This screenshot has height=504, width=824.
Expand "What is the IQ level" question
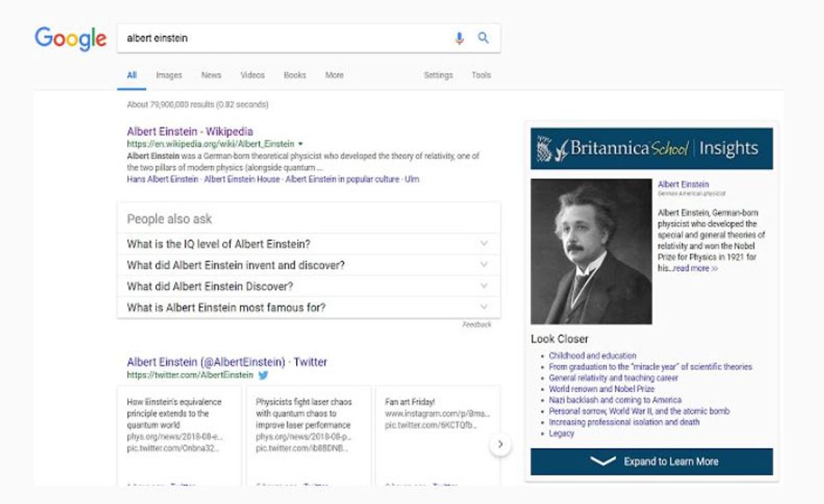pos(484,244)
